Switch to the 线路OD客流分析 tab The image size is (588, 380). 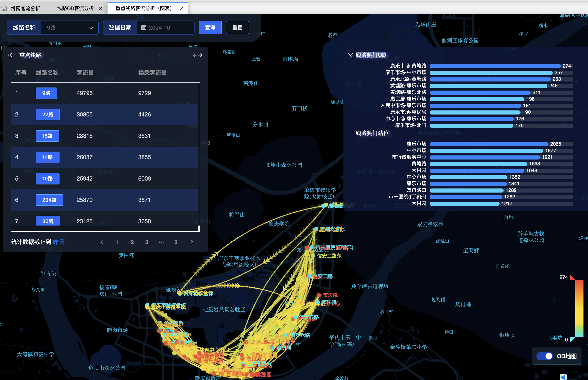pyautogui.click(x=75, y=8)
